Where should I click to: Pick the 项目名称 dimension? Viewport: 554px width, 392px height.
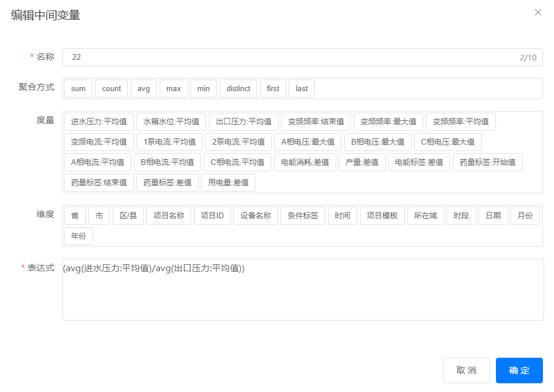(x=169, y=215)
